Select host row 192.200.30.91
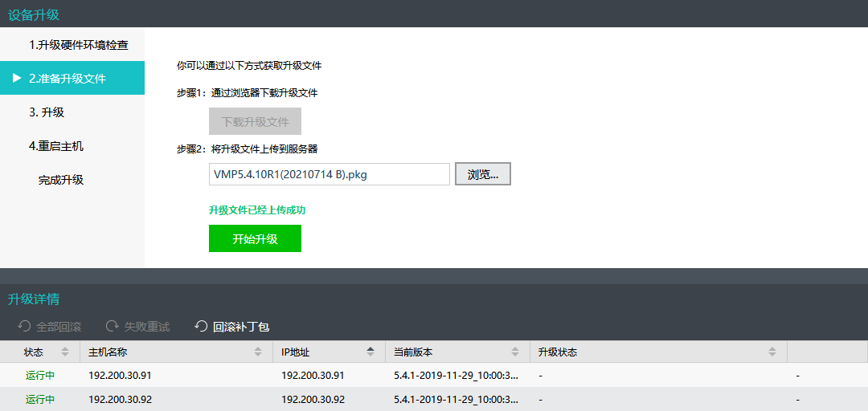This screenshot has height=411, width=868. pos(120,375)
